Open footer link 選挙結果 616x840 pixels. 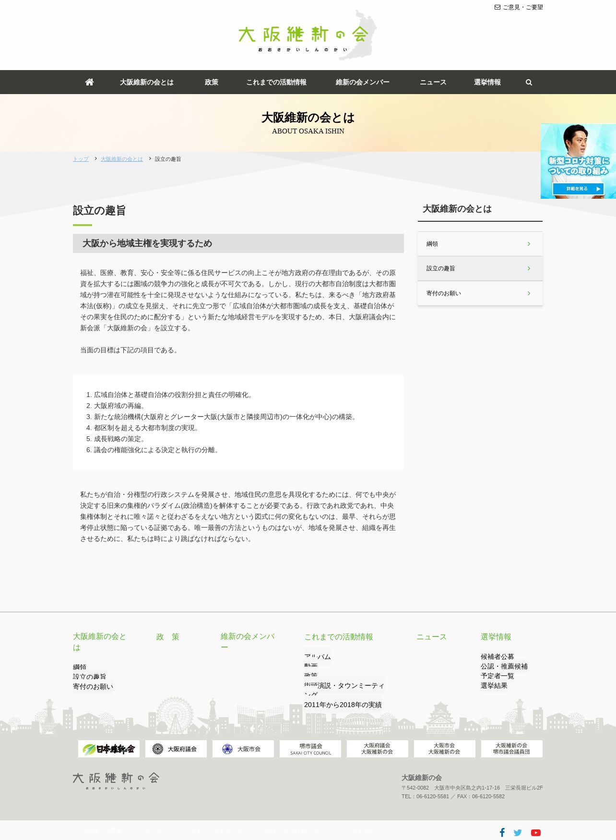coord(494,685)
